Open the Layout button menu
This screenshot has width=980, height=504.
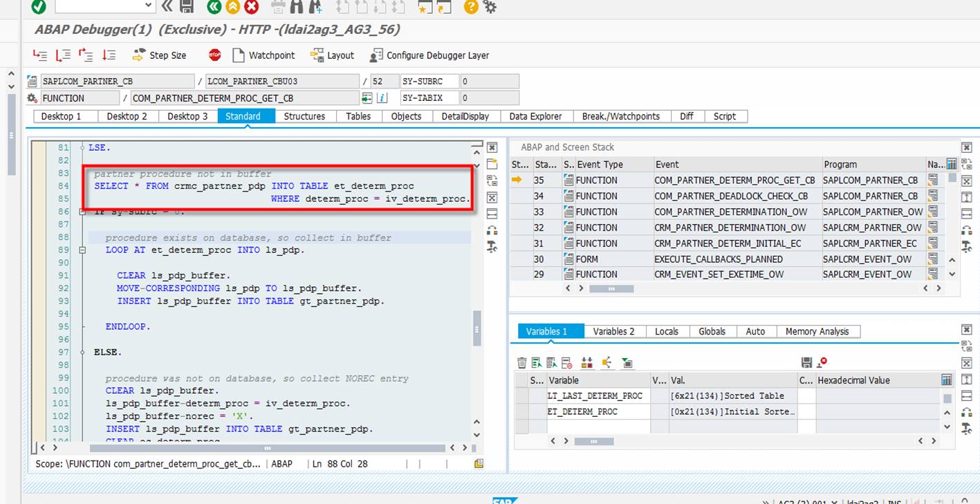click(x=333, y=55)
